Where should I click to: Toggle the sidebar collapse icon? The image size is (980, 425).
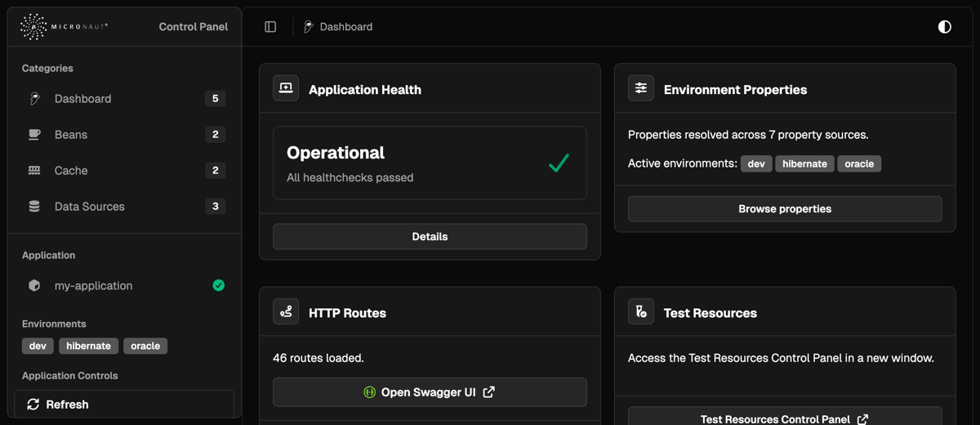coord(270,27)
